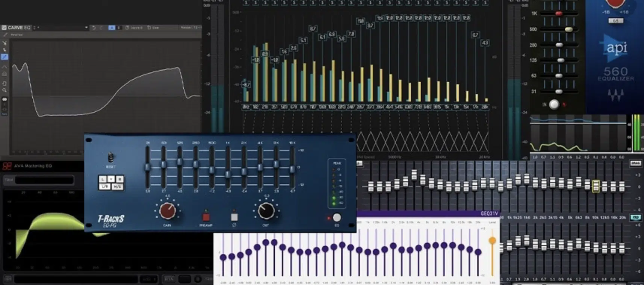Screen dimensions: 644x285
Task: Toggle the red PREAMP button on T-RackS
Action: click(x=206, y=217)
